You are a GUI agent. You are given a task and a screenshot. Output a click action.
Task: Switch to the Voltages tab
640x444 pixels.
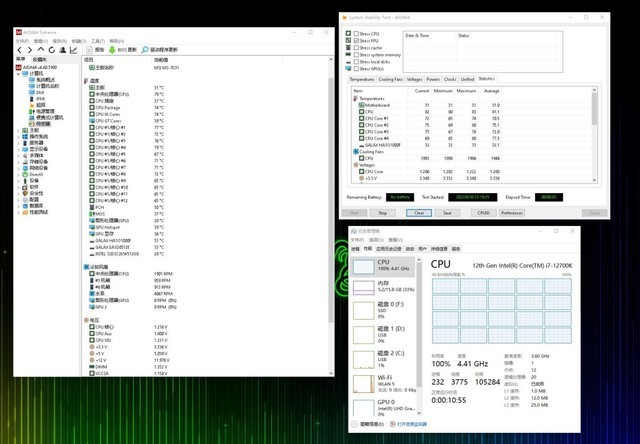(x=414, y=79)
